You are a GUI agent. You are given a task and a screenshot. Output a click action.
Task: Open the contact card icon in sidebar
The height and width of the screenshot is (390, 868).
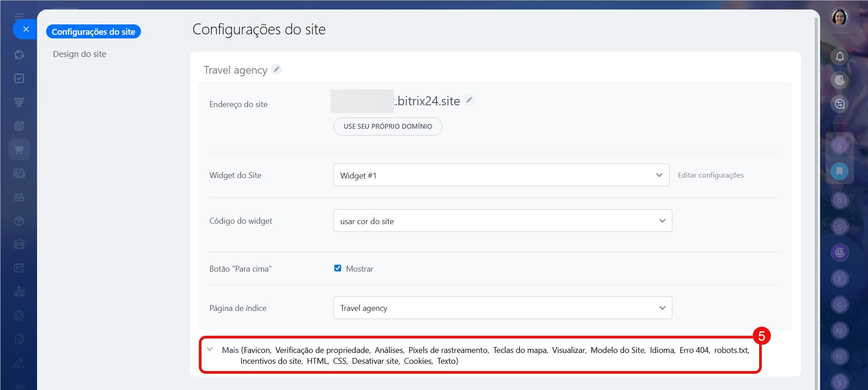coord(19,173)
